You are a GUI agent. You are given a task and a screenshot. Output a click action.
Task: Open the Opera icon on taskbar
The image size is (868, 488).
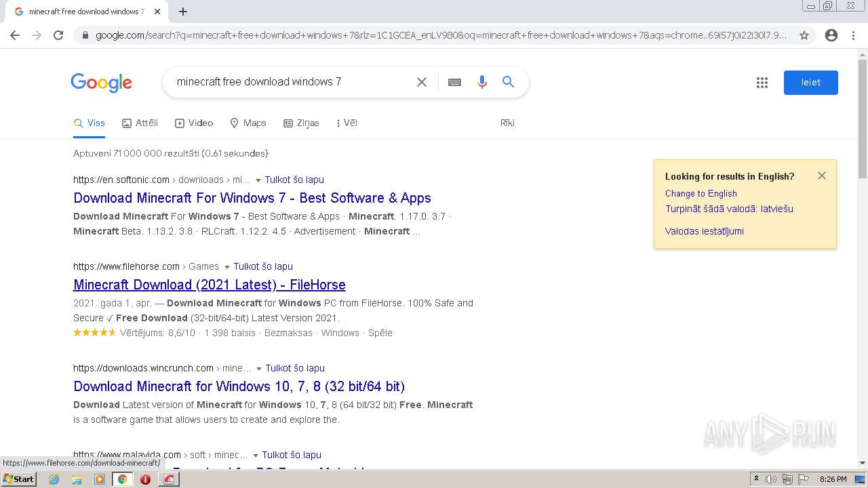click(145, 479)
